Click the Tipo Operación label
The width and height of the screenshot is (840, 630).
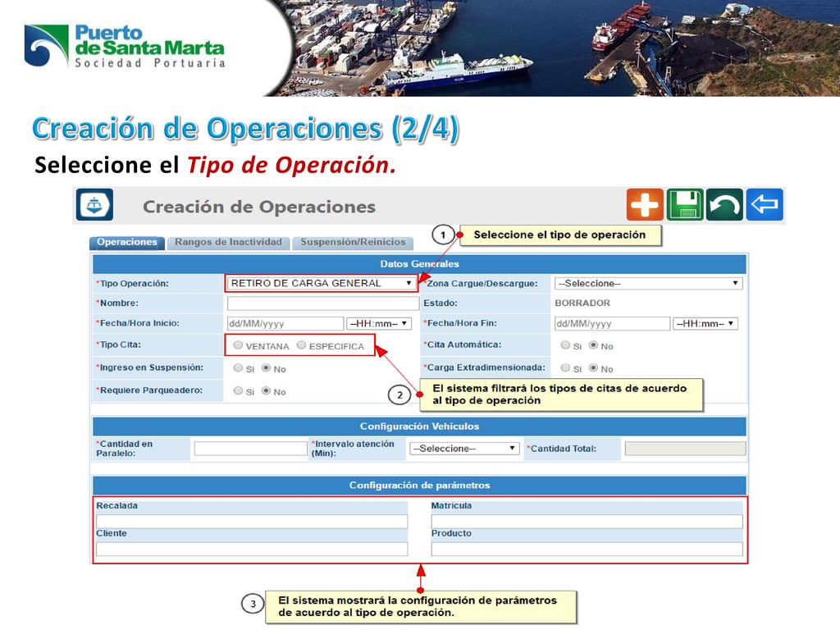coord(132,283)
